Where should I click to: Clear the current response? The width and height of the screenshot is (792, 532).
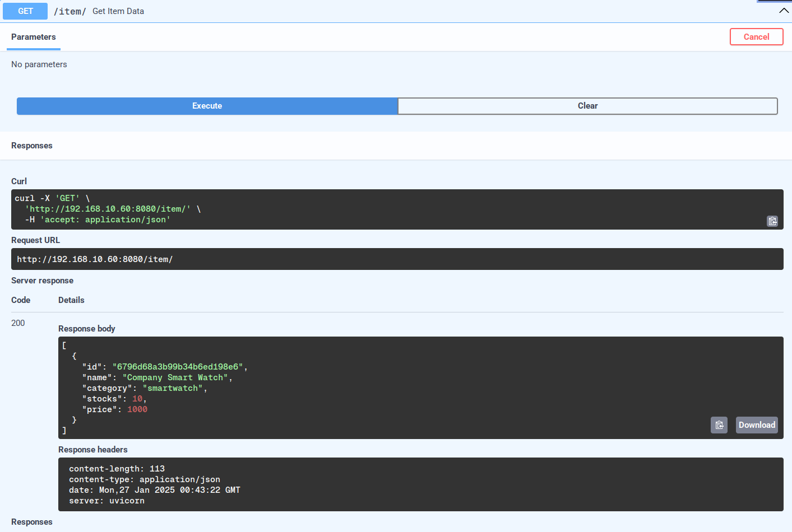click(587, 105)
